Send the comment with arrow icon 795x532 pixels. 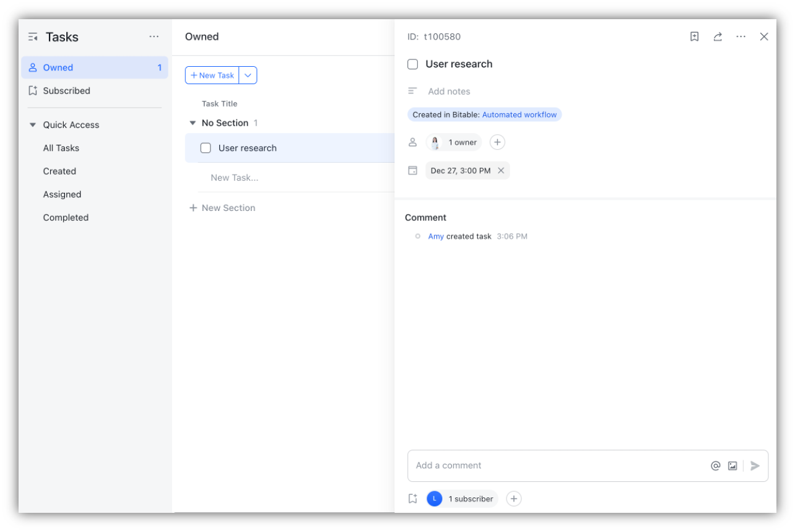755,466
